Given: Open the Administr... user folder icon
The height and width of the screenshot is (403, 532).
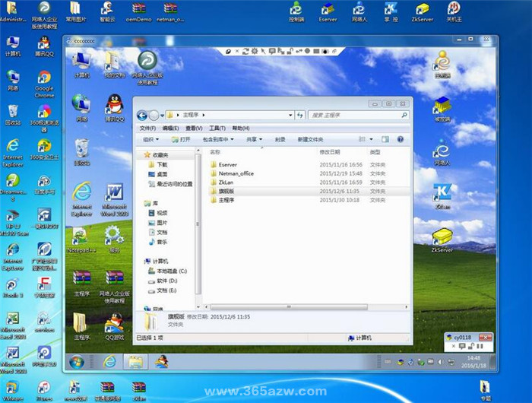Looking at the screenshot, I should pos(13,12).
